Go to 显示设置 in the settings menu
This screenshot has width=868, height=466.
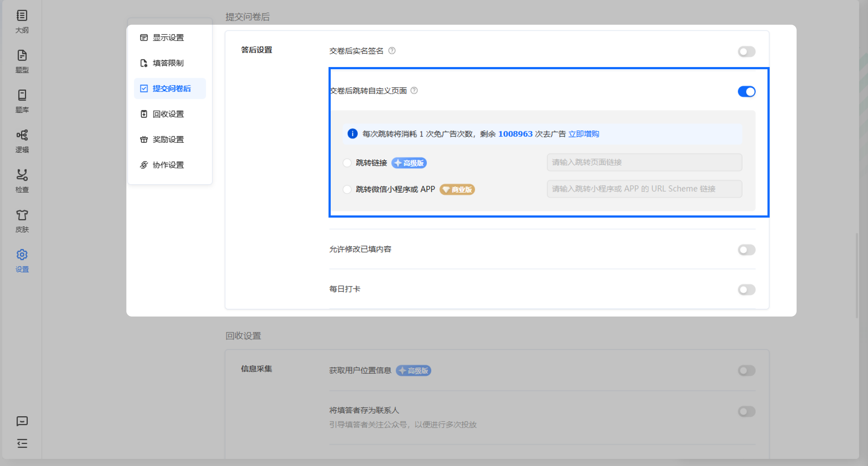pyautogui.click(x=170, y=37)
